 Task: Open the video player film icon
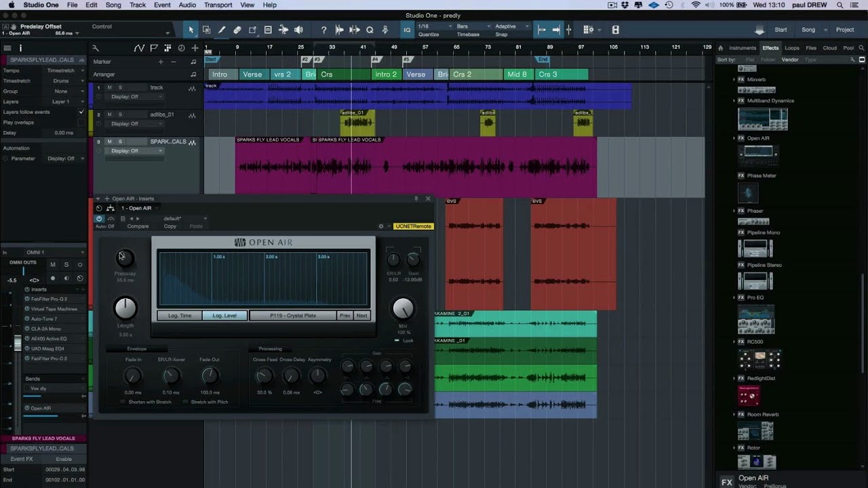(615, 30)
